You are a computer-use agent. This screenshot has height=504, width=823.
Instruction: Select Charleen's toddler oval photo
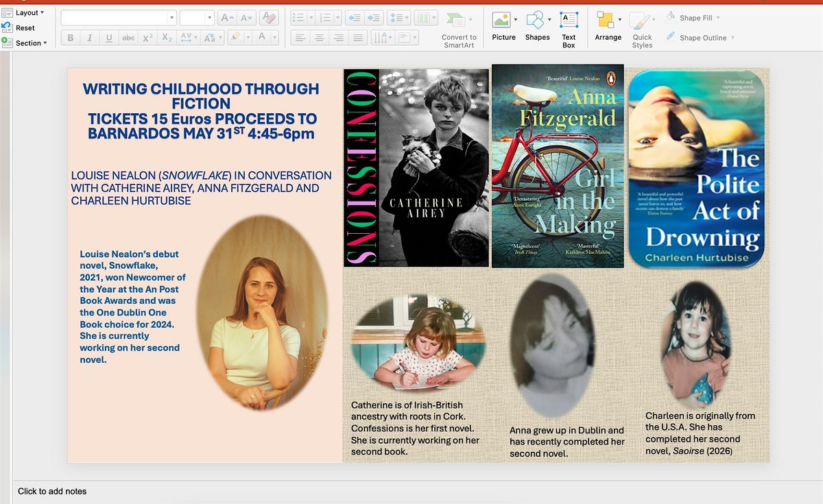click(x=695, y=345)
